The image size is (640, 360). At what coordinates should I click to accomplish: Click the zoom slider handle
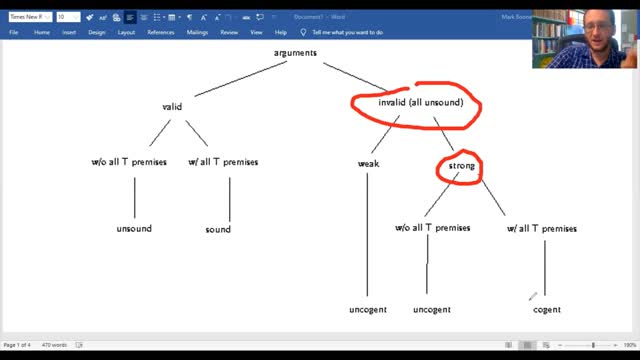click(x=593, y=345)
